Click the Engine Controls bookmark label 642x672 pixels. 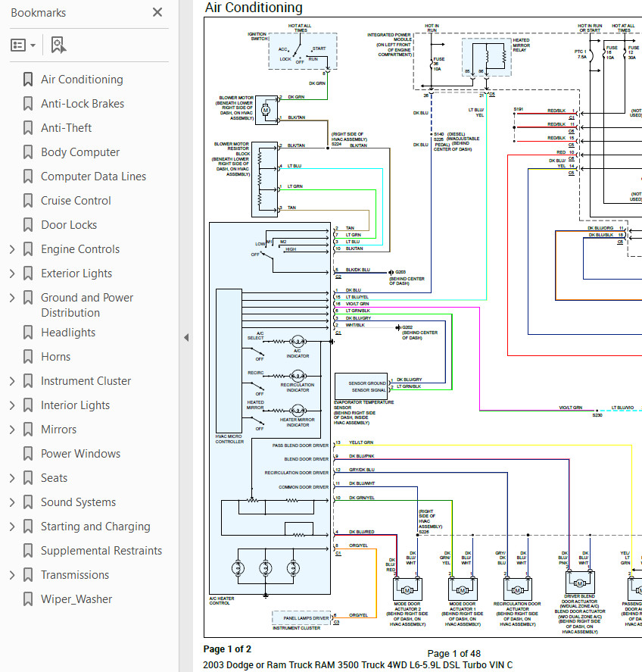click(80, 249)
